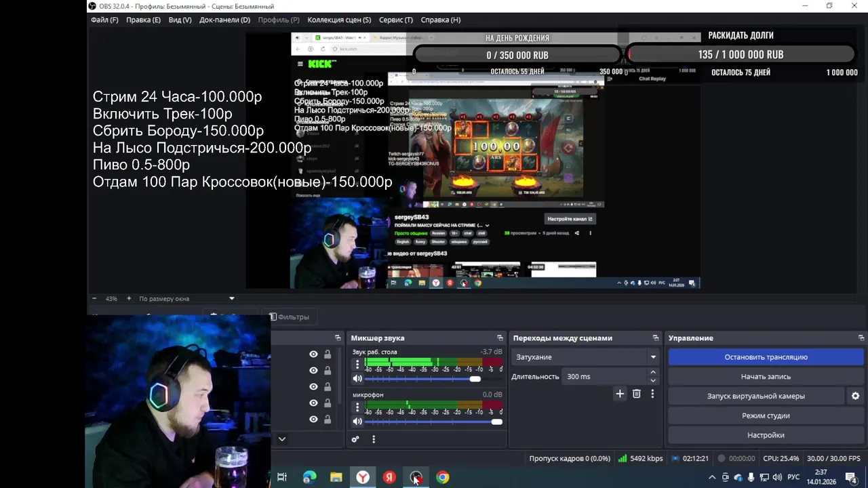Click the OBS Studio taskbar icon
Image resolution: width=868 pixels, height=488 pixels.
coord(416,477)
